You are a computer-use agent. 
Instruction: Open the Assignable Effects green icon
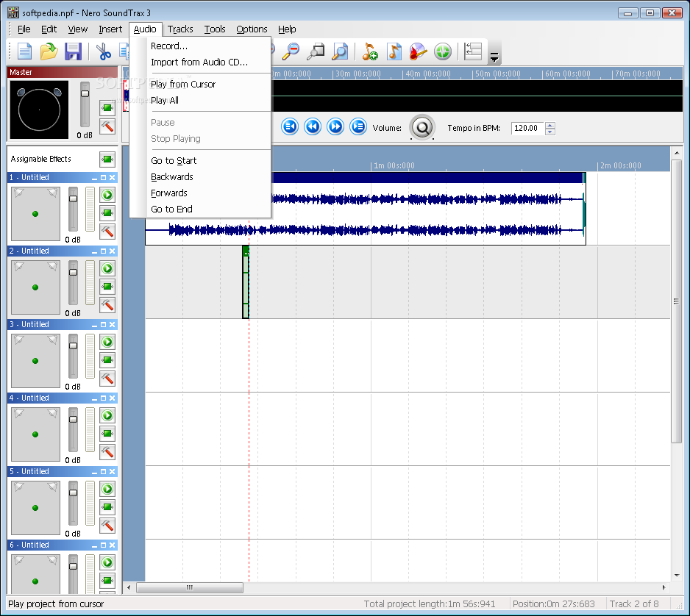[107, 160]
